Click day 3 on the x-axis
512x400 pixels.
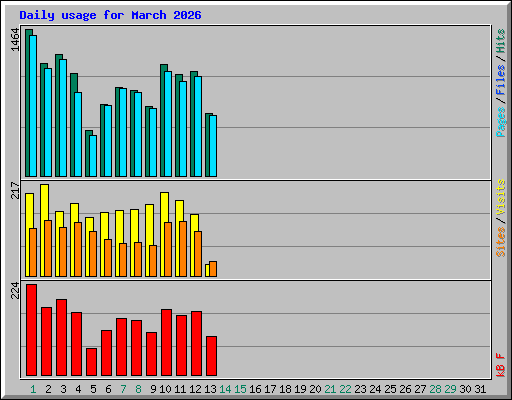63,389
